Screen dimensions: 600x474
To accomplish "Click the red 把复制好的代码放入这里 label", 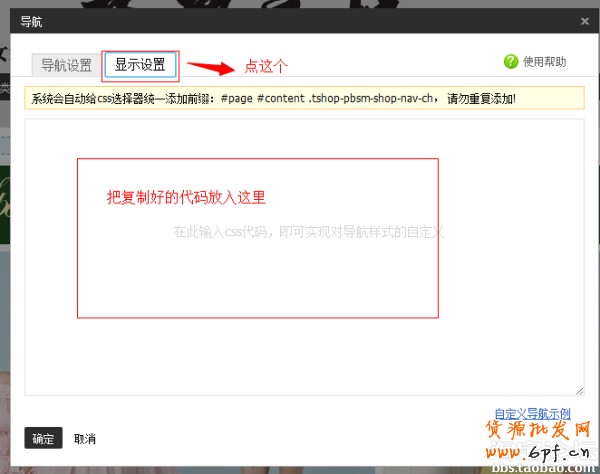I will tap(186, 197).
